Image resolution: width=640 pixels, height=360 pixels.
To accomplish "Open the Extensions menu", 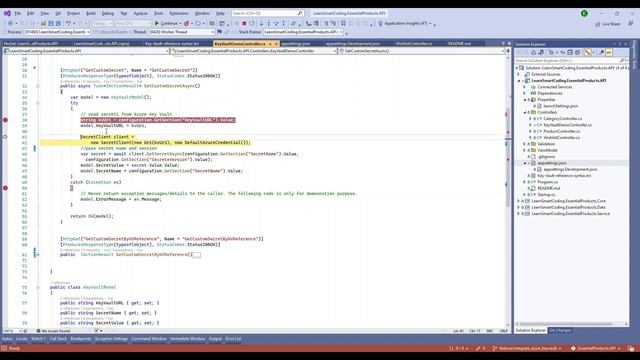I will tap(179, 13).
